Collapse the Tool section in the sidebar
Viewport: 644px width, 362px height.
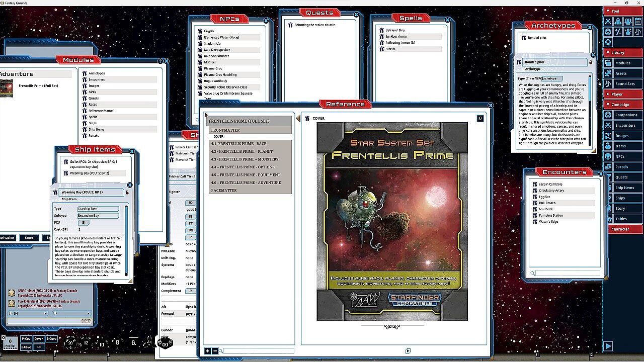point(623,11)
